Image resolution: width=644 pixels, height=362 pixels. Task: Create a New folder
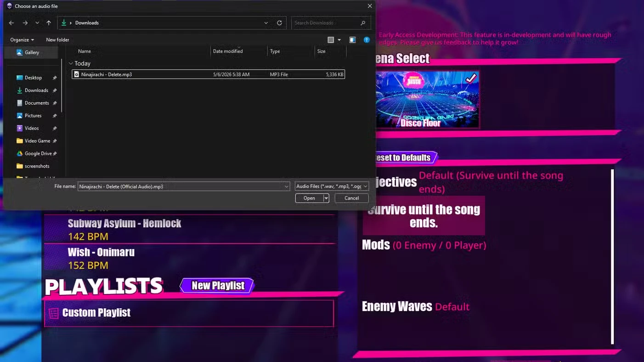tap(57, 40)
